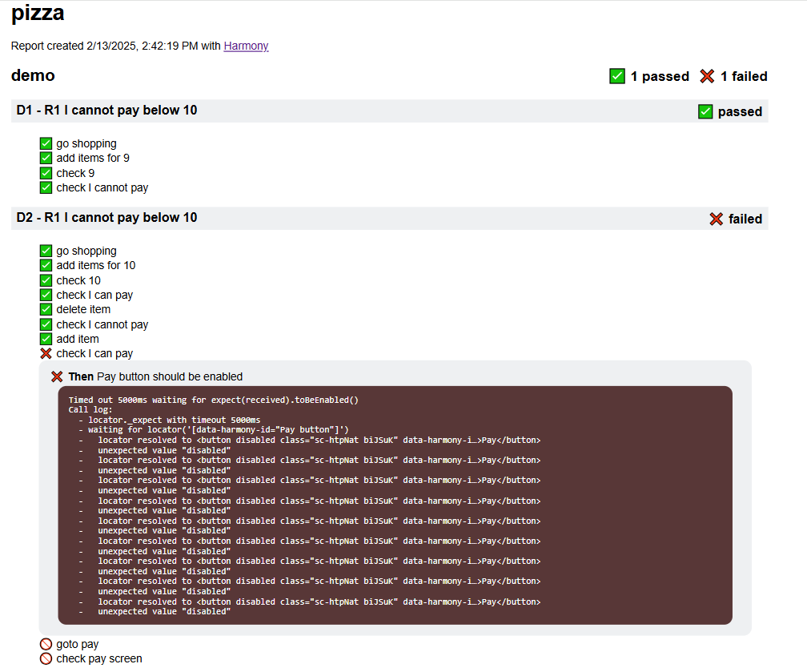807x672 pixels.
Task: Click the 'pizza' report title
Action: [x=38, y=14]
